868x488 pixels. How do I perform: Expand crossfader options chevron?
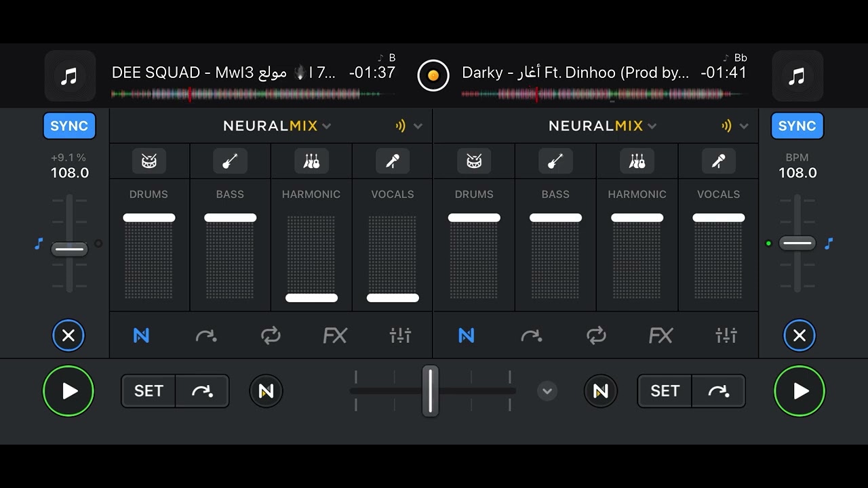[547, 391]
